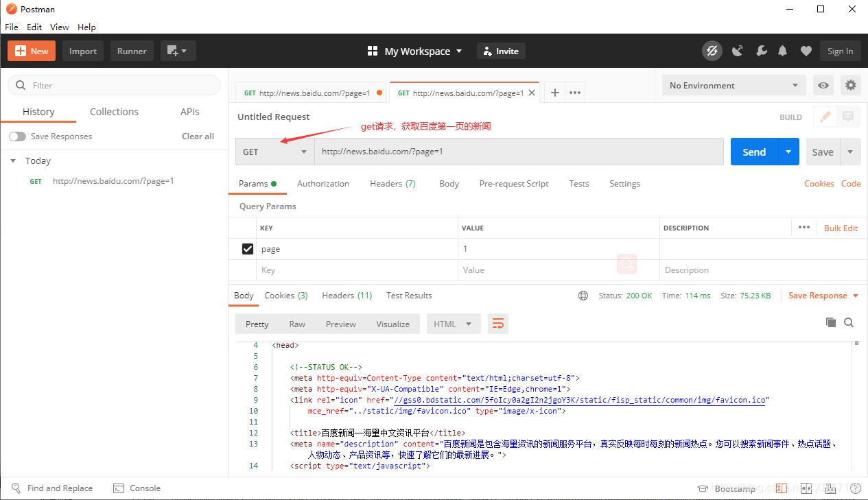The width and height of the screenshot is (868, 500).
Task: Open the request Body tab
Action: pos(449,184)
